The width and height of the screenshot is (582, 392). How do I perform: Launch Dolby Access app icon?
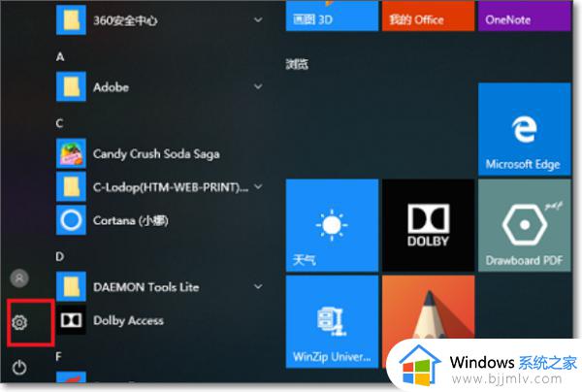click(71, 320)
